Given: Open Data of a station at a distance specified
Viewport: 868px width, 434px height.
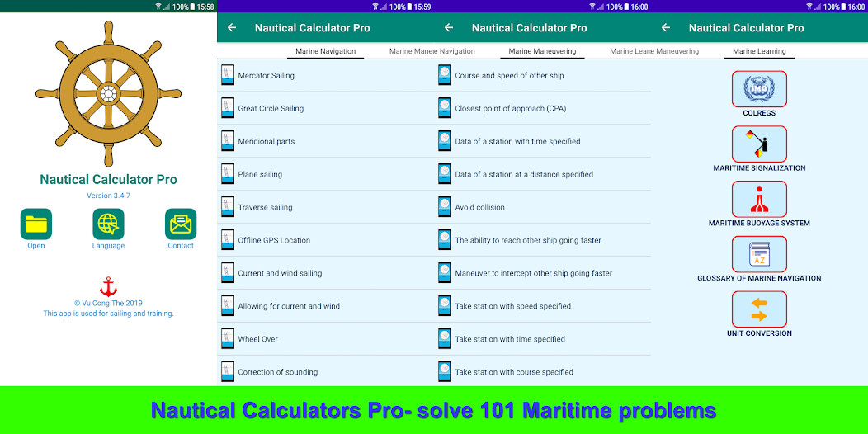Looking at the screenshot, I should [x=543, y=174].
